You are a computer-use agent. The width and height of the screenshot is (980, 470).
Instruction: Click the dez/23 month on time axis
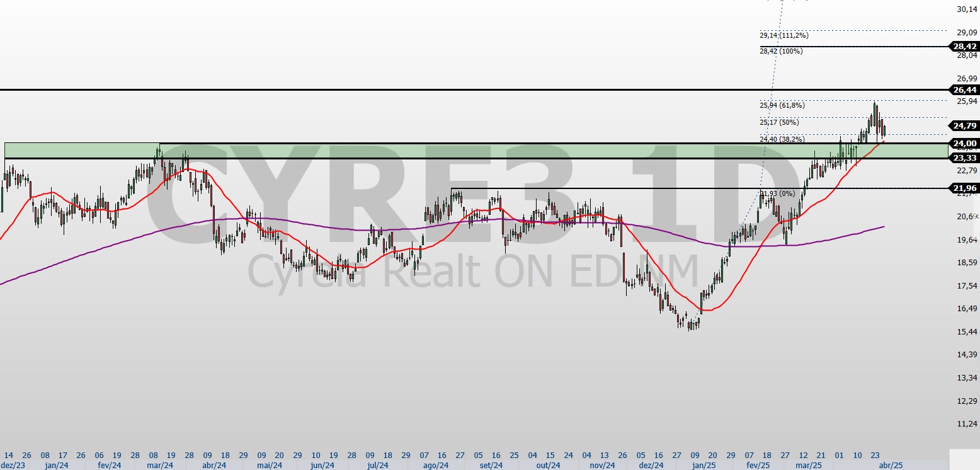coord(13,465)
